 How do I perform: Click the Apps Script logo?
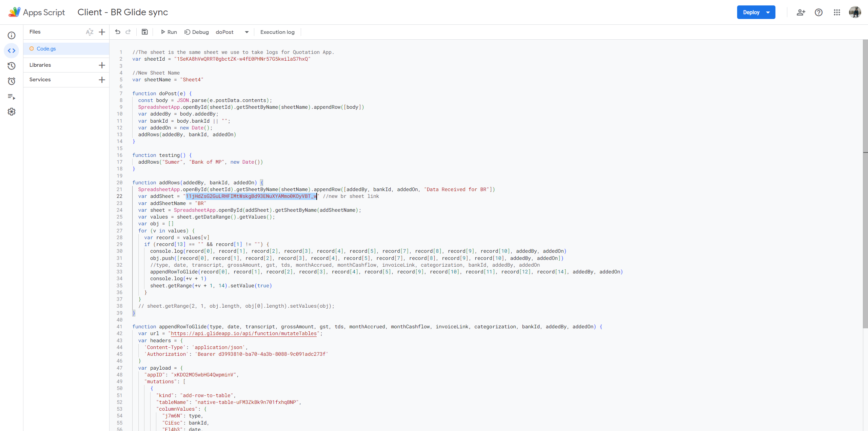14,12
